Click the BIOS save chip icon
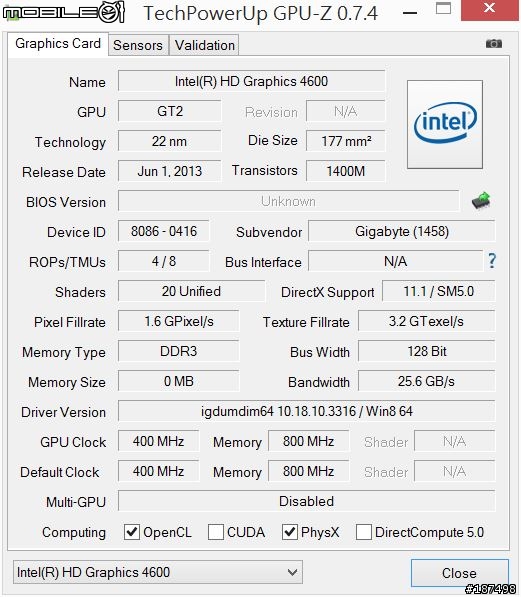521x597 pixels. (481, 201)
